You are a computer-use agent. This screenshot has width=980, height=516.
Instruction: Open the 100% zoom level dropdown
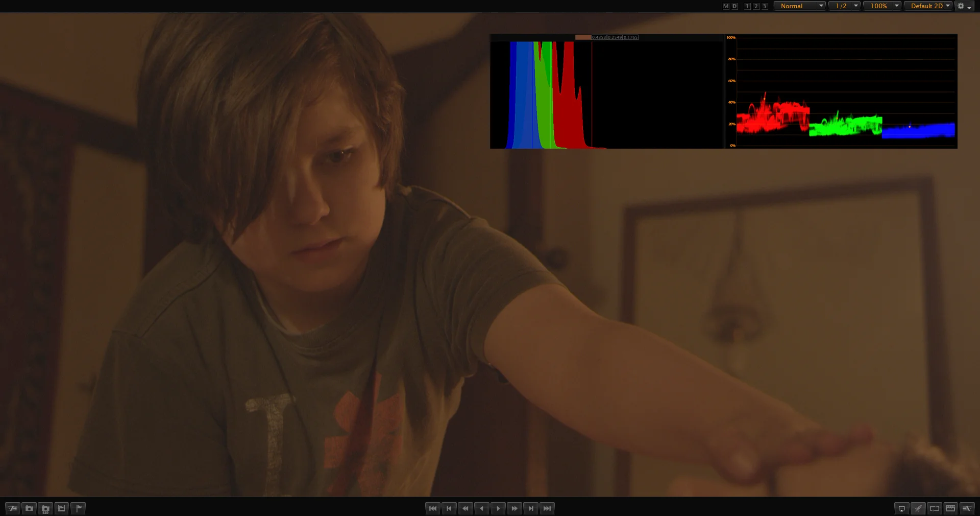(883, 6)
